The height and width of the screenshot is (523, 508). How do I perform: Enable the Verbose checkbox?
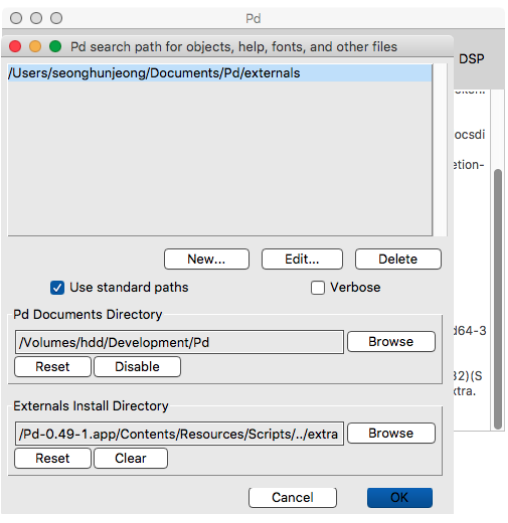coord(318,288)
